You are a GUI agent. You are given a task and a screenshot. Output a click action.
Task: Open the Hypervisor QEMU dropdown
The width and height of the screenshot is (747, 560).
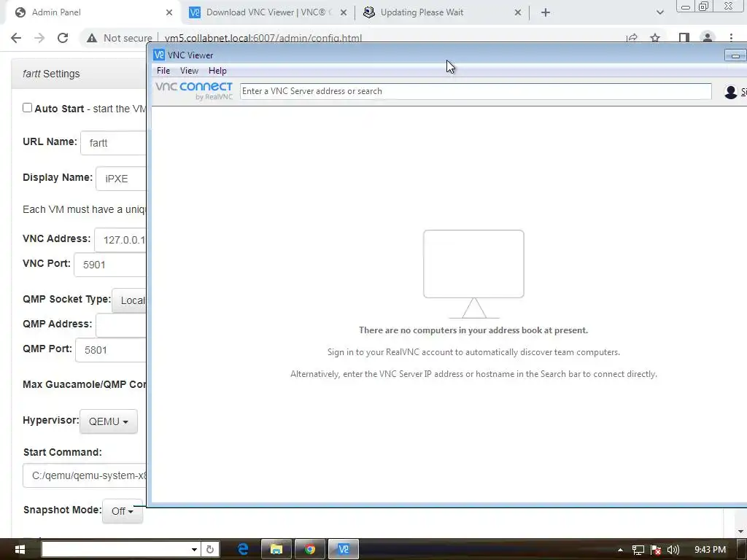(109, 421)
